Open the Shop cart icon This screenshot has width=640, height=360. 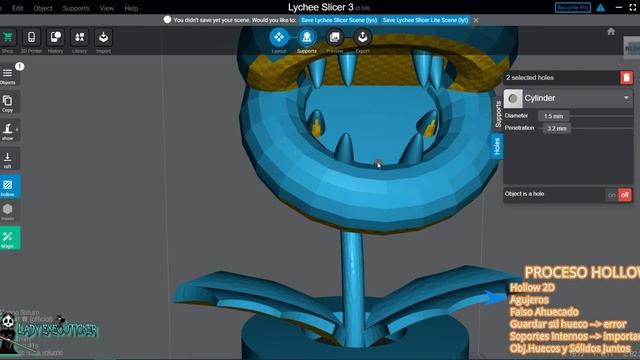[x=7, y=38]
